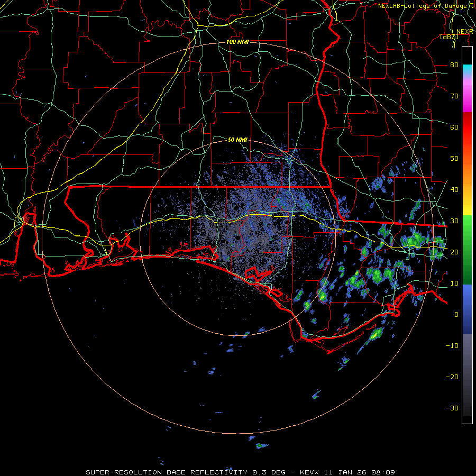The height and width of the screenshot is (476, 476).
Task: Click the 80 value on the dBZ scale
Action: pyautogui.click(x=454, y=65)
